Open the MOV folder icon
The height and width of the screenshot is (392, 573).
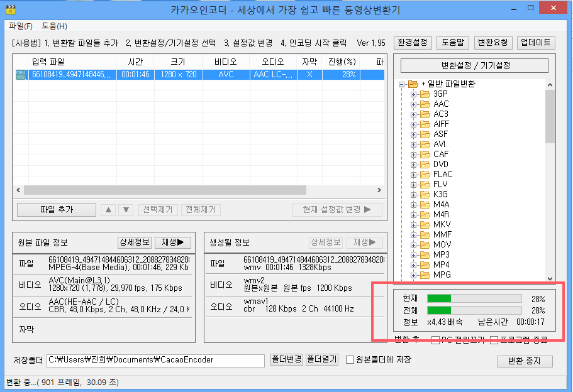425,244
